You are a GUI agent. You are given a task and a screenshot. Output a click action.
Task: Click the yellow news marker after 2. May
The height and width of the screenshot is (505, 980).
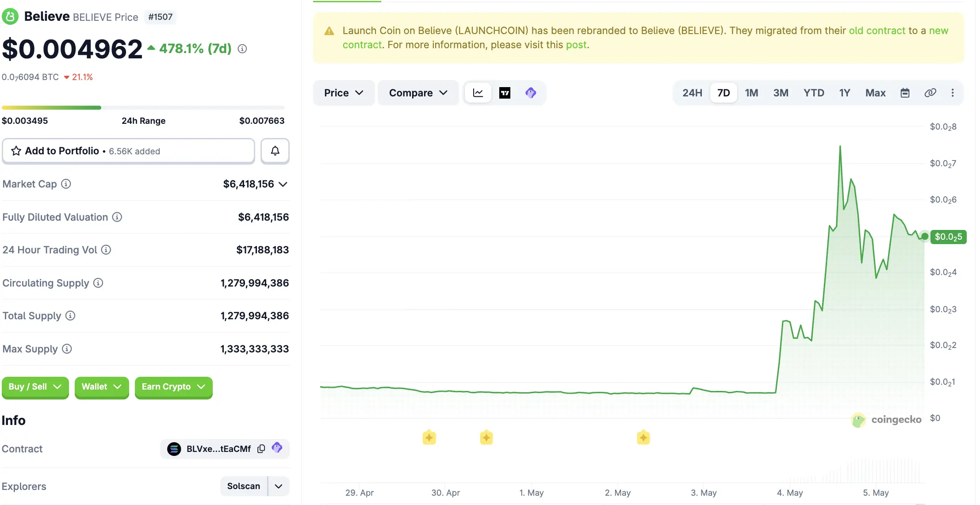click(x=643, y=437)
